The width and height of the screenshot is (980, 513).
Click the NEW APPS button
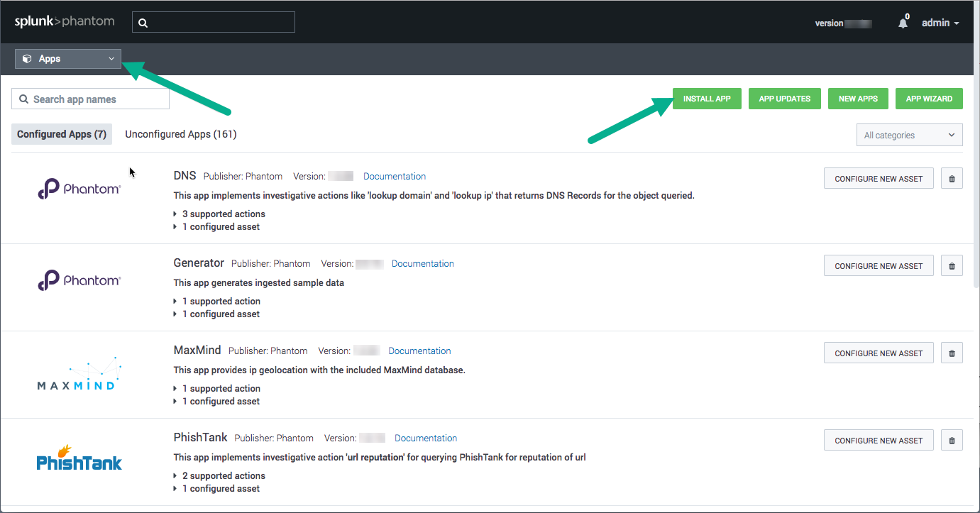coord(858,99)
